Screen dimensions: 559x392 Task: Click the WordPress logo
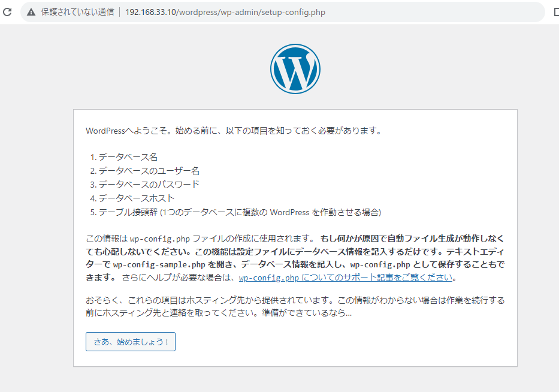click(295, 69)
